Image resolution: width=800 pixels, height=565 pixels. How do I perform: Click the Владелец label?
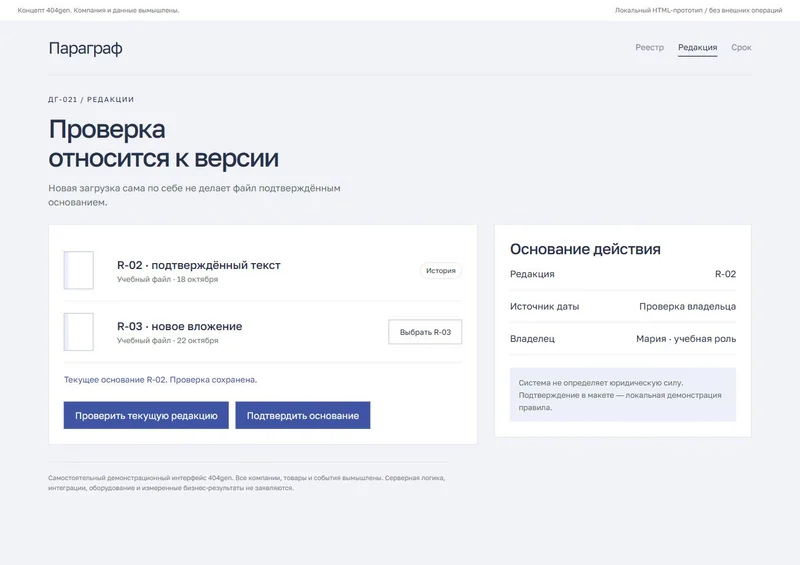point(532,339)
